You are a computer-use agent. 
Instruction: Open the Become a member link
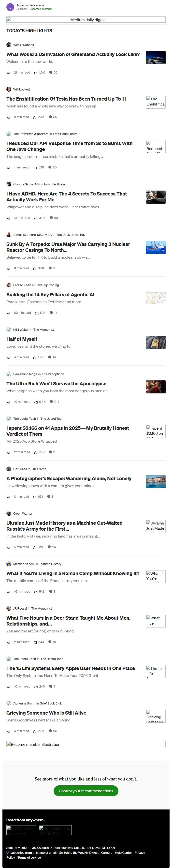41,9
